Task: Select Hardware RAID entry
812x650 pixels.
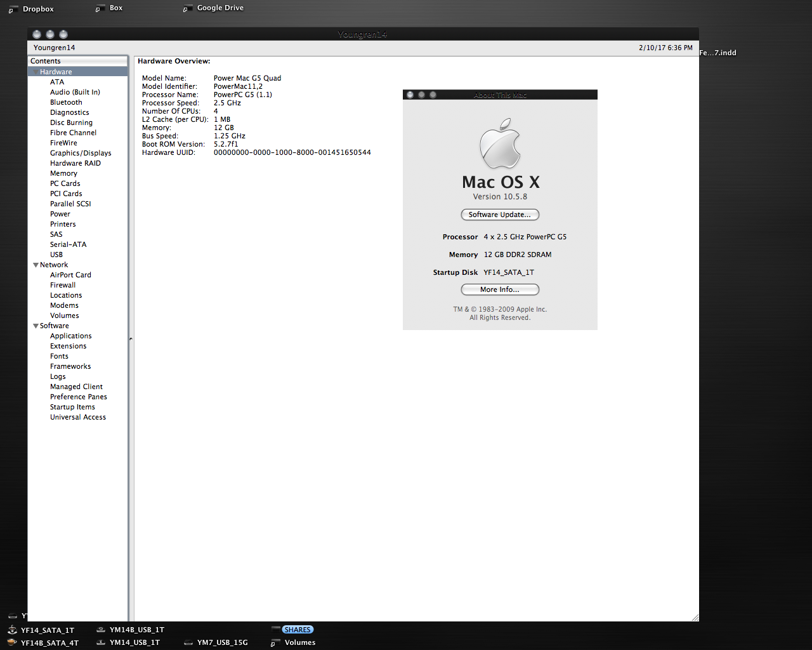Action: click(x=75, y=163)
